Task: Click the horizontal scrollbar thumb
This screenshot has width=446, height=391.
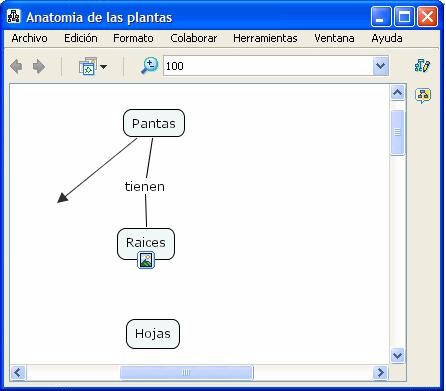Action: pos(186,372)
